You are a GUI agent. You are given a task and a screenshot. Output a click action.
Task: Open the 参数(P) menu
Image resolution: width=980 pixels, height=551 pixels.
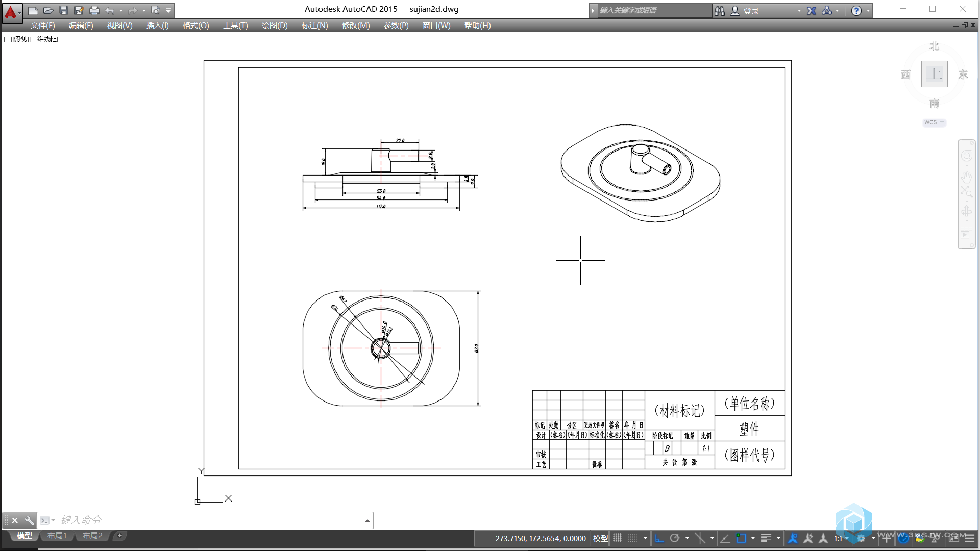pos(396,26)
